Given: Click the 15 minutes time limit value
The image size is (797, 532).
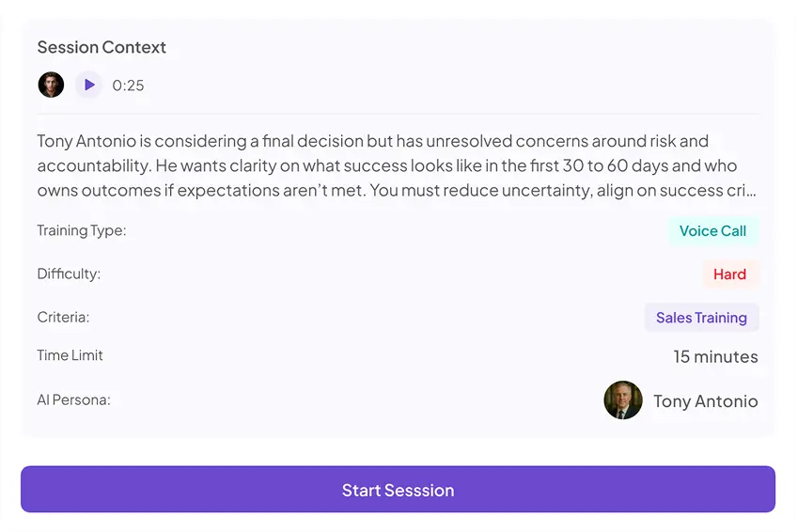Looking at the screenshot, I should click(715, 356).
